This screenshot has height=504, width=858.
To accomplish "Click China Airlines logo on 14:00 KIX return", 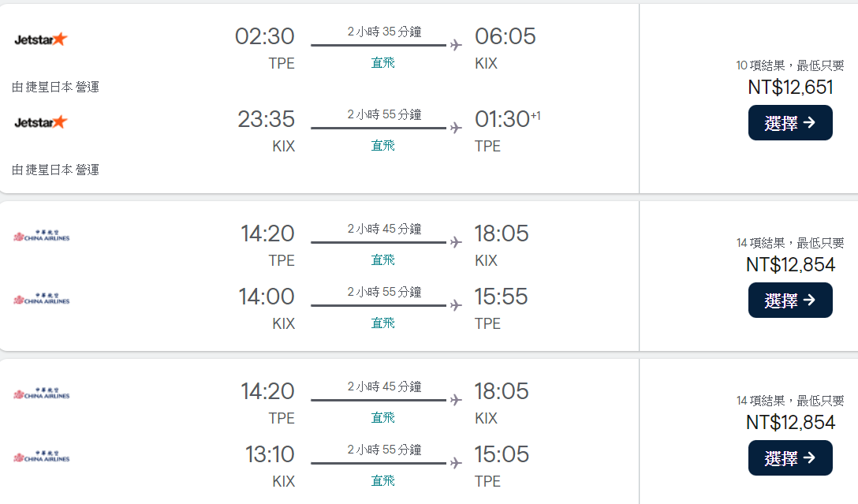I will (x=42, y=299).
